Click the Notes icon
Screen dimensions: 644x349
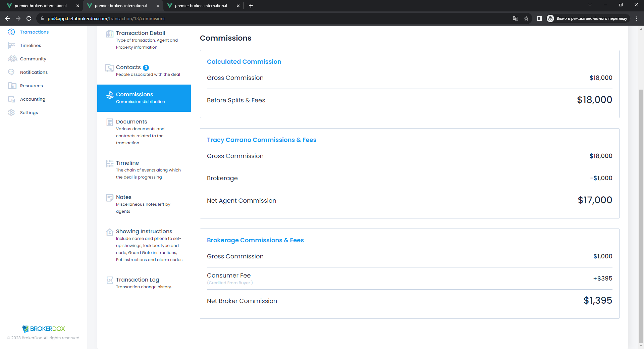(x=110, y=198)
